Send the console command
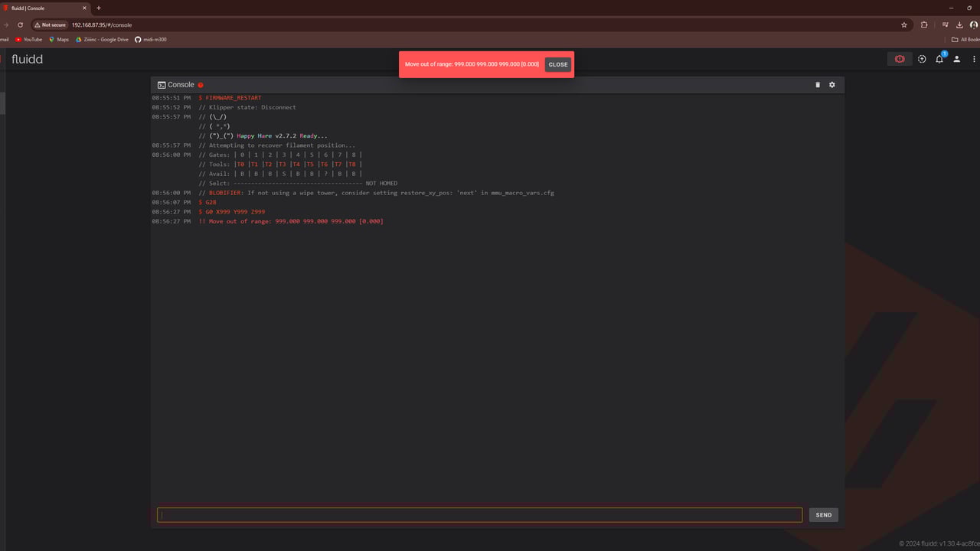 click(x=823, y=515)
